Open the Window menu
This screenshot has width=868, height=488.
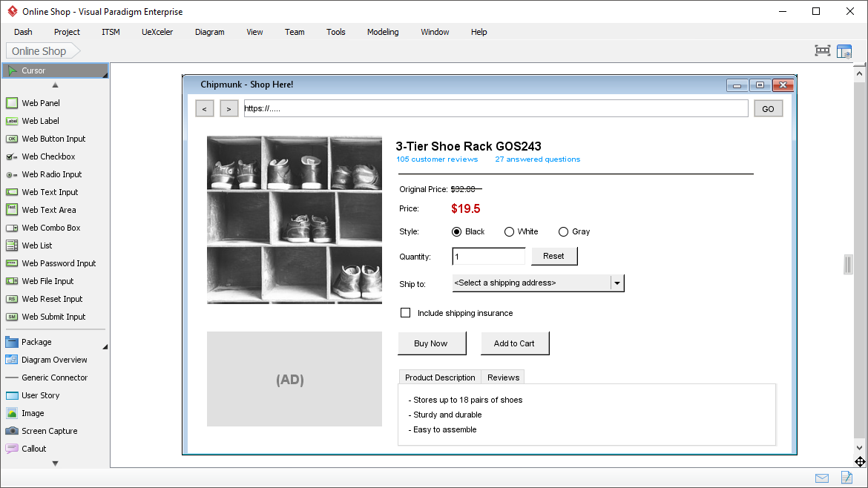[435, 32]
